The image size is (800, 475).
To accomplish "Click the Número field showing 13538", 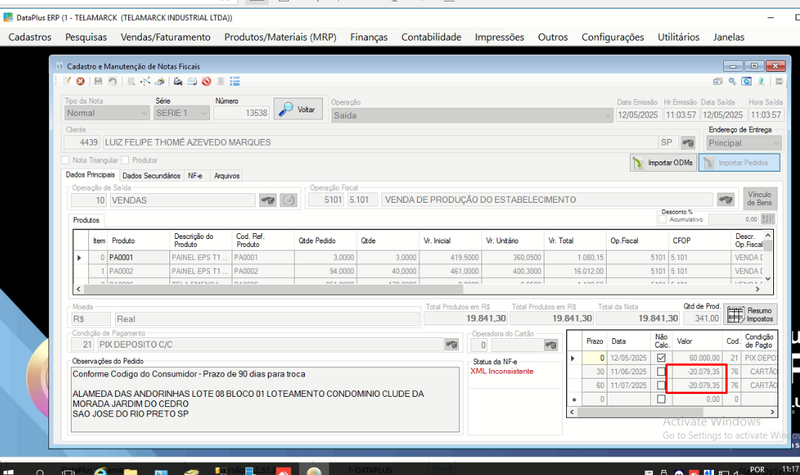I will (x=241, y=113).
